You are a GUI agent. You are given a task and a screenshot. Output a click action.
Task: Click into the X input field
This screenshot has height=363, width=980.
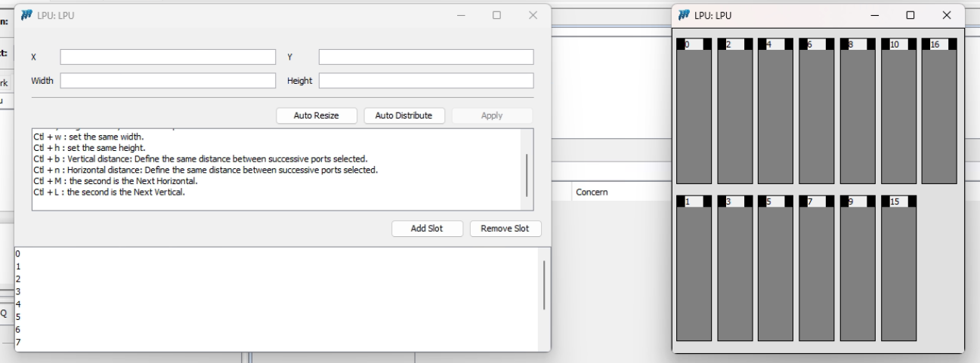[168, 57]
